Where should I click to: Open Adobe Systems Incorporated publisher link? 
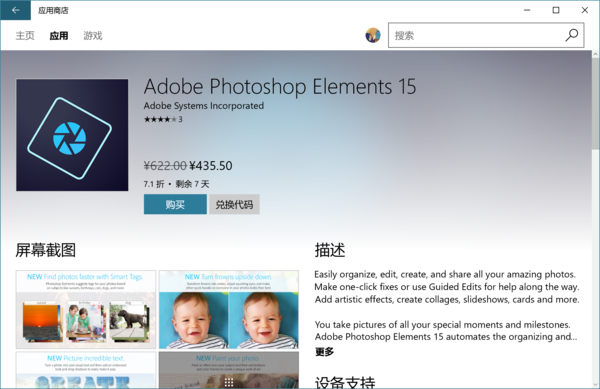204,106
